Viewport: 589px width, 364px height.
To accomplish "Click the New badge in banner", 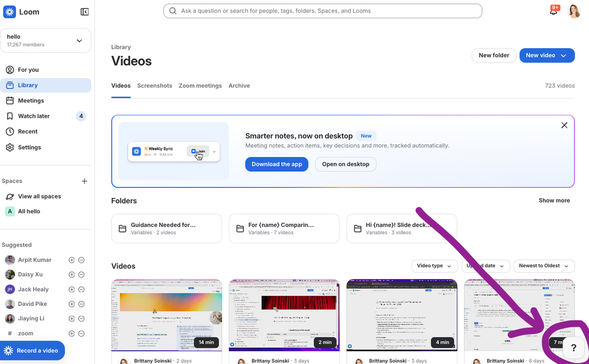I will [366, 136].
